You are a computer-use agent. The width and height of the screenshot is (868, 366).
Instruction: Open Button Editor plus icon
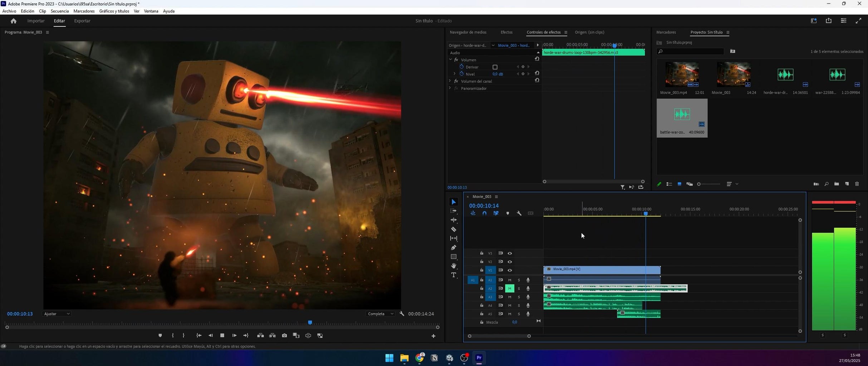pos(433,336)
